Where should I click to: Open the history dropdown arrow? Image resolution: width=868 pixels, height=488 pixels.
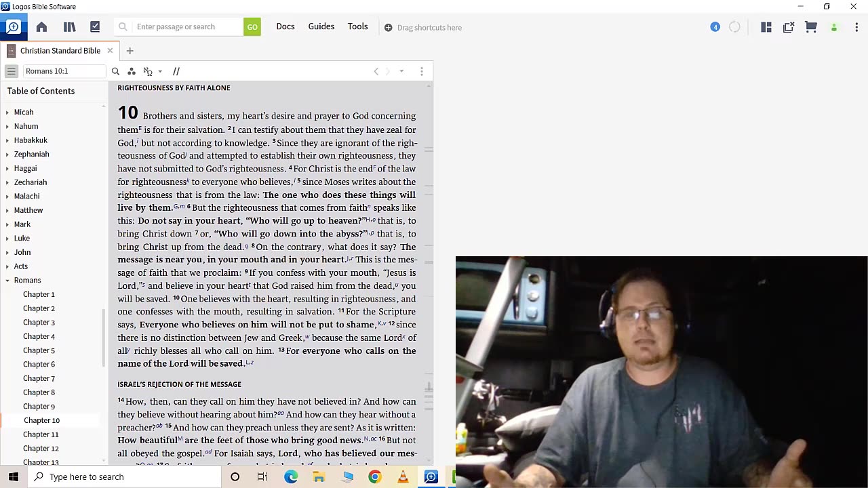tap(401, 71)
